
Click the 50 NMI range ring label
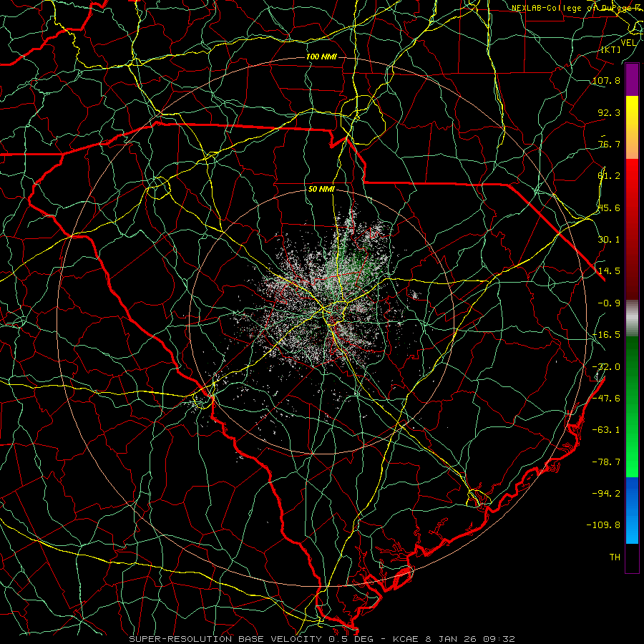[x=321, y=189]
